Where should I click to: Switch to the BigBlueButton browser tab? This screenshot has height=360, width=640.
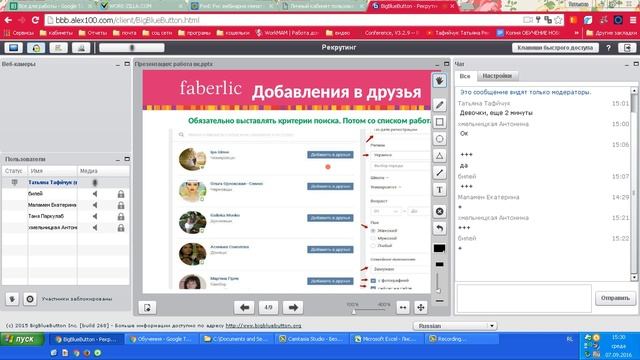tap(411, 6)
